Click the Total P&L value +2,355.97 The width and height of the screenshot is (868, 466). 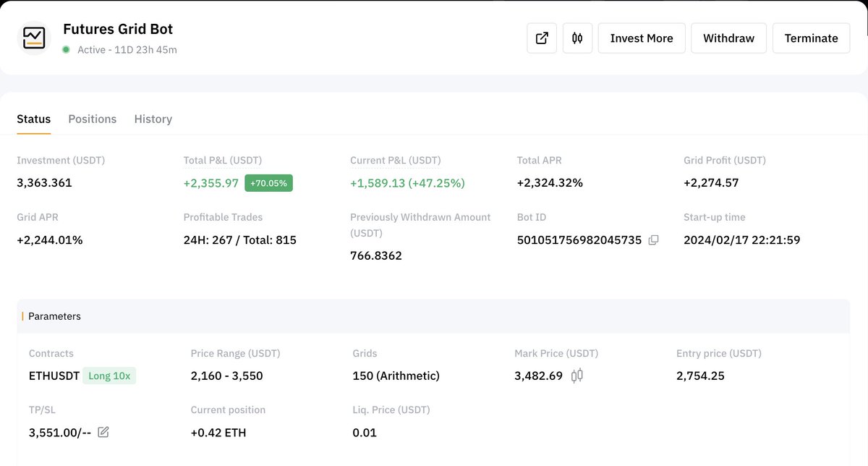coord(210,183)
